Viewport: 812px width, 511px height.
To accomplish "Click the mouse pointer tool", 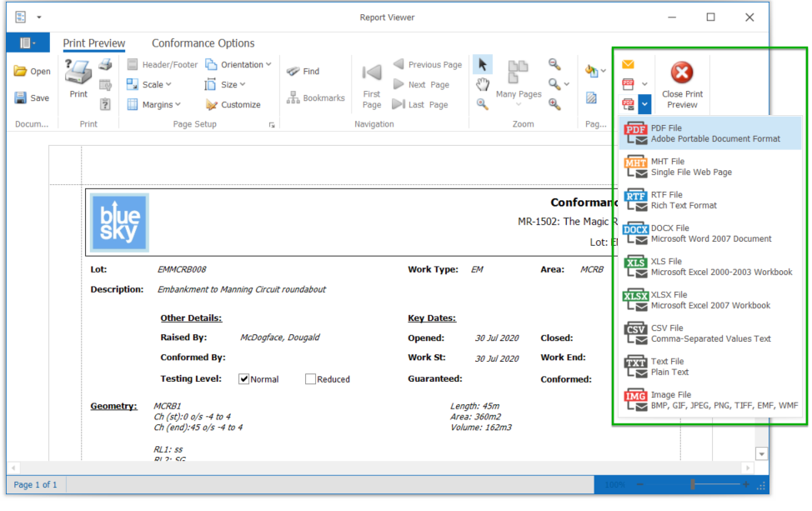I will pos(483,65).
